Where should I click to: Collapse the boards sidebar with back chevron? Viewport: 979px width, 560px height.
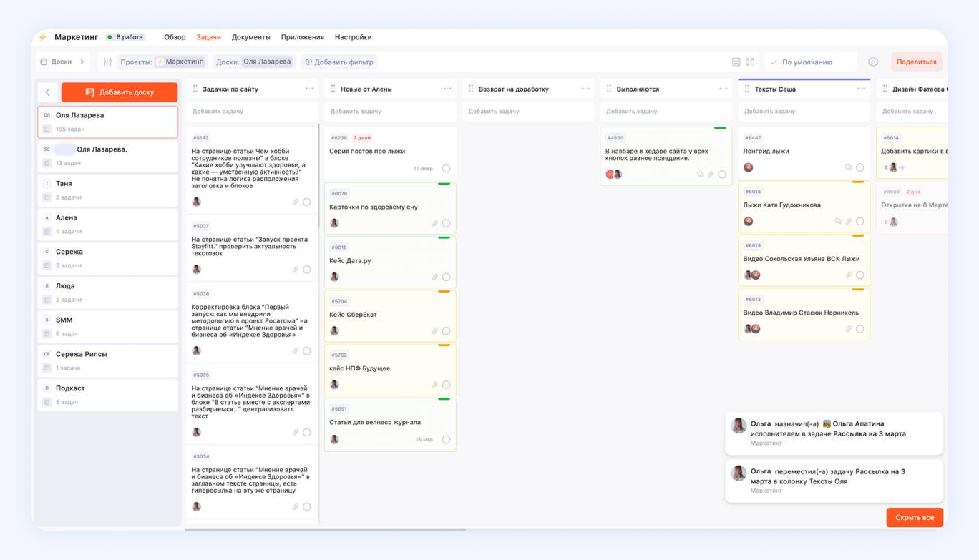(48, 92)
